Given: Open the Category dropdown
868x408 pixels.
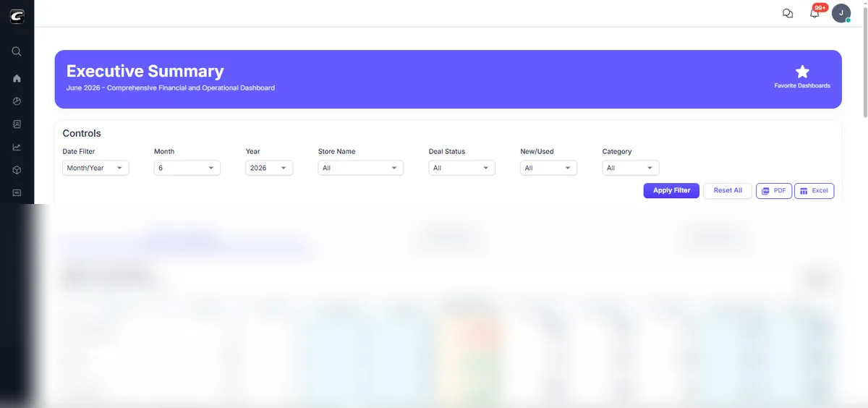Looking at the screenshot, I should pyautogui.click(x=630, y=168).
